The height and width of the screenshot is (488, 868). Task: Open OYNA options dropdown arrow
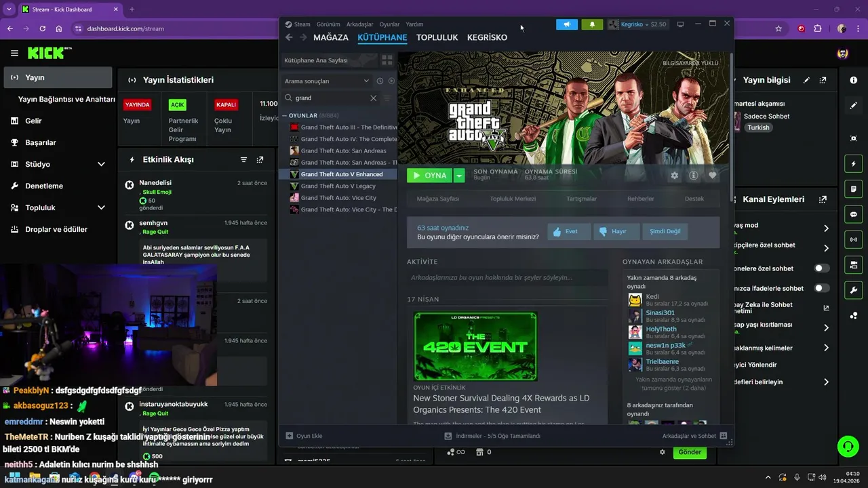(459, 176)
